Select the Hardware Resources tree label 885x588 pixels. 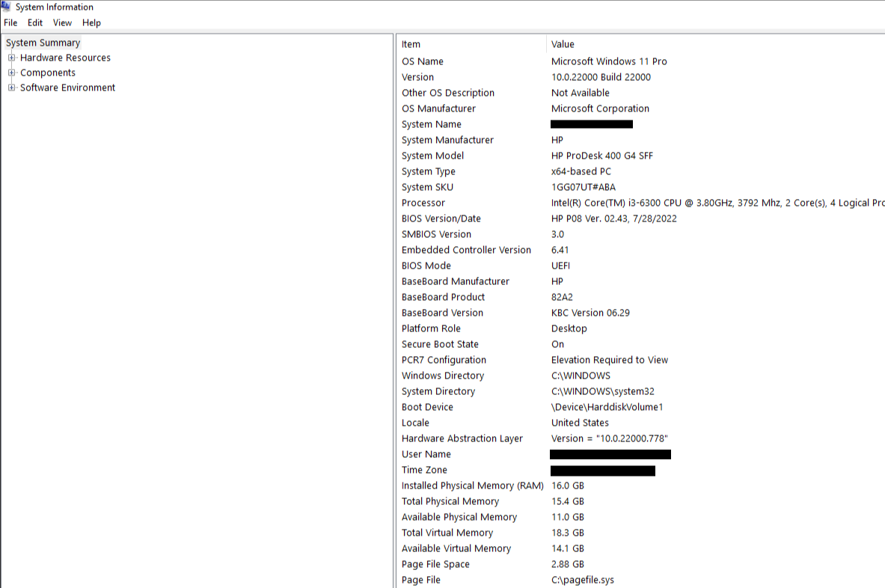click(66, 58)
